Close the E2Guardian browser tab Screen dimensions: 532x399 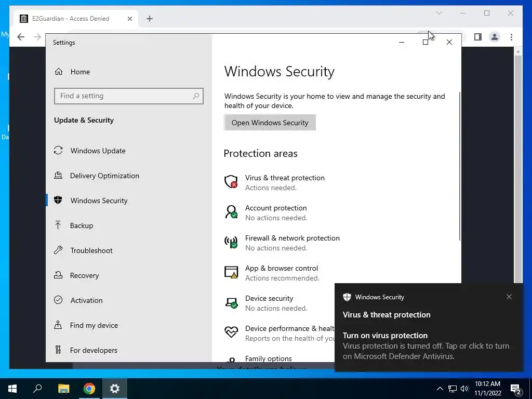[129, 19]
